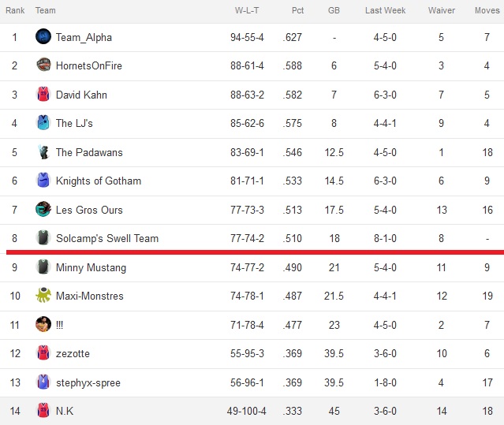Click the zezotte team name
504x425 pixels.
click(73, 354)
